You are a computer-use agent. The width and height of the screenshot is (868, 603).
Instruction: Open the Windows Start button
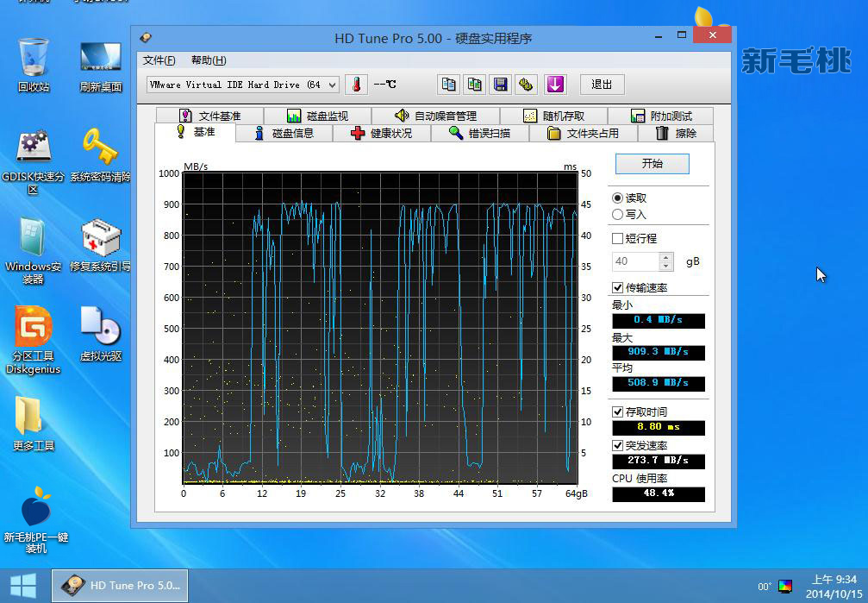[23, 586]
